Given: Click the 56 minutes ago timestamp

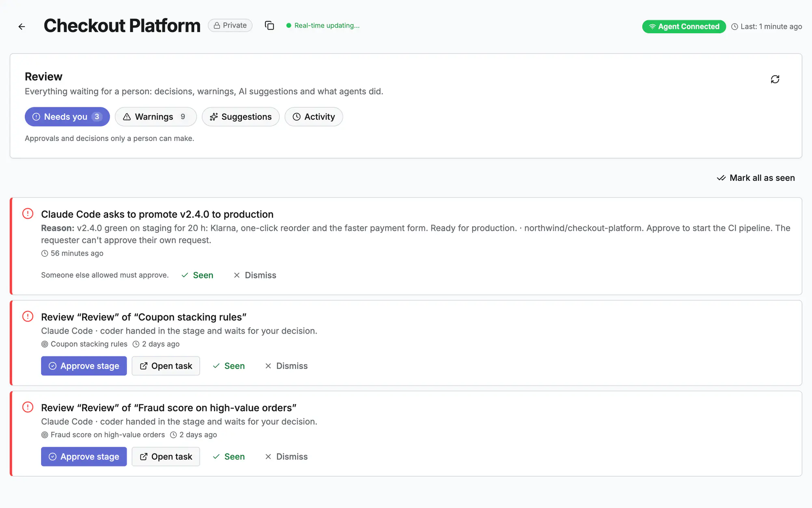Looking at the screenshot, I should click(72, 253).
